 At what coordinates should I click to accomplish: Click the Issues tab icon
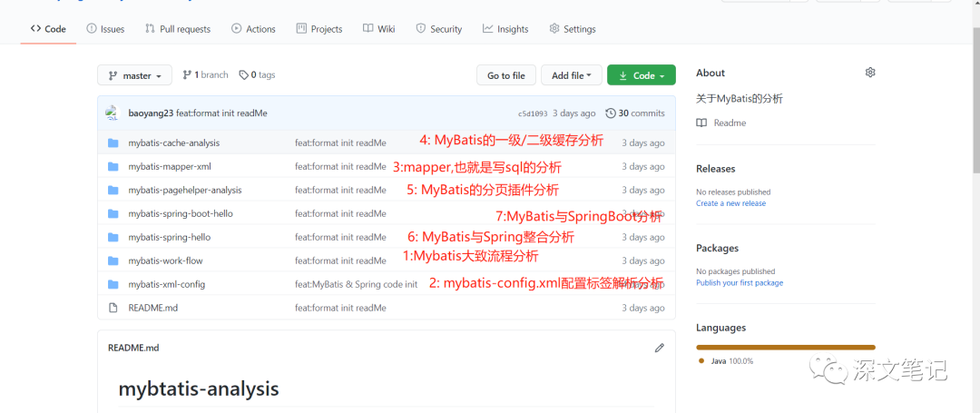point(92,28)
